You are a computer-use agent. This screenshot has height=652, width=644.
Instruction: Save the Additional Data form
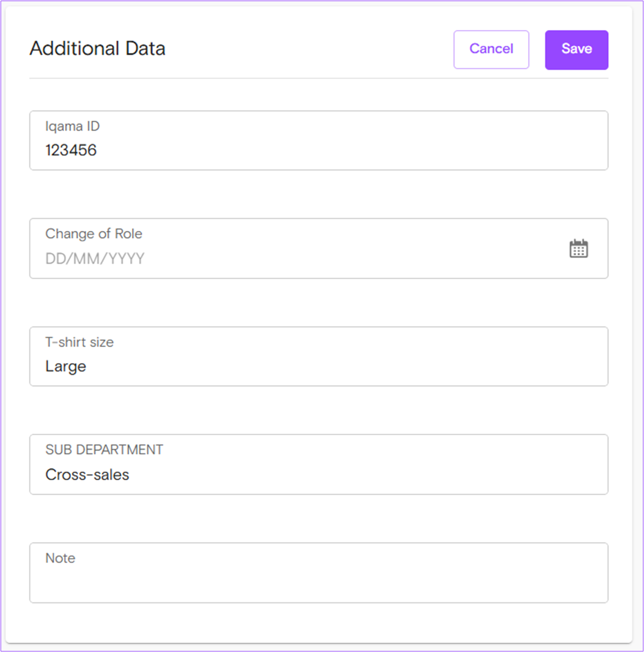pos(576,50)
